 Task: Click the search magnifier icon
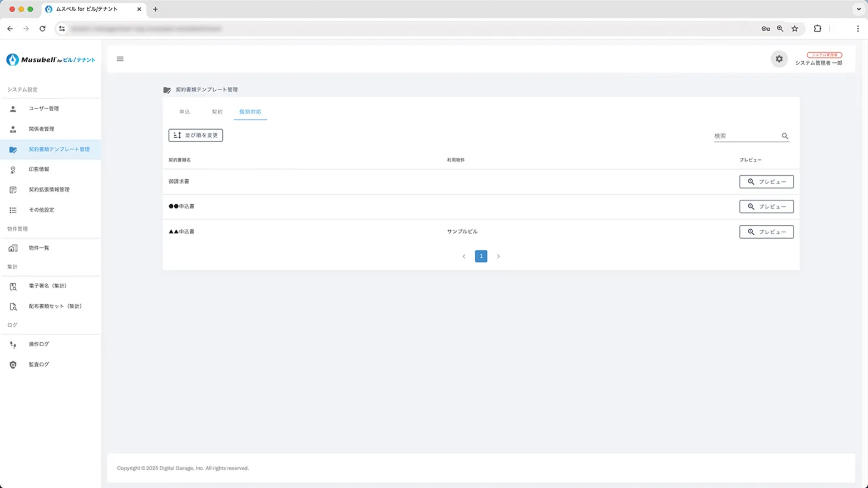[x=785, y=136]
